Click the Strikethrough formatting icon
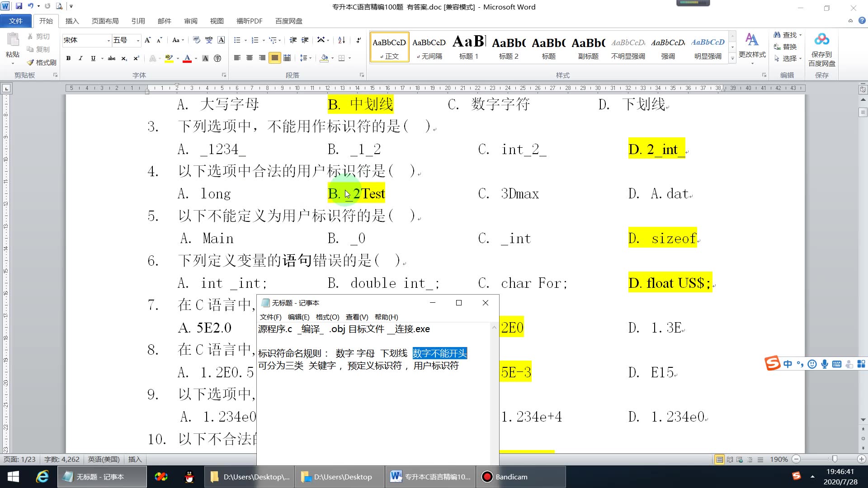The height and width of the screenshot is (488, 868). click(x=111, y=58)
